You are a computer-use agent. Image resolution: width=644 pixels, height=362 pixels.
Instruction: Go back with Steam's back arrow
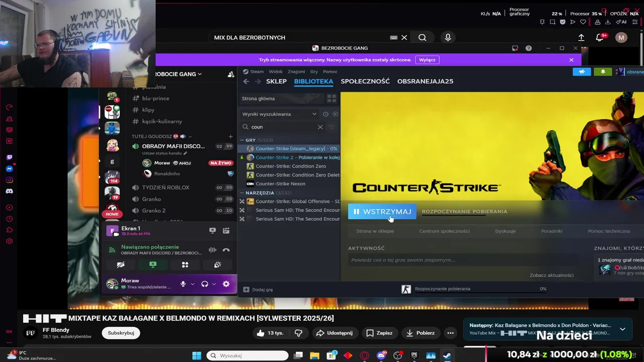pyautogui.click(x=246, y=81)
